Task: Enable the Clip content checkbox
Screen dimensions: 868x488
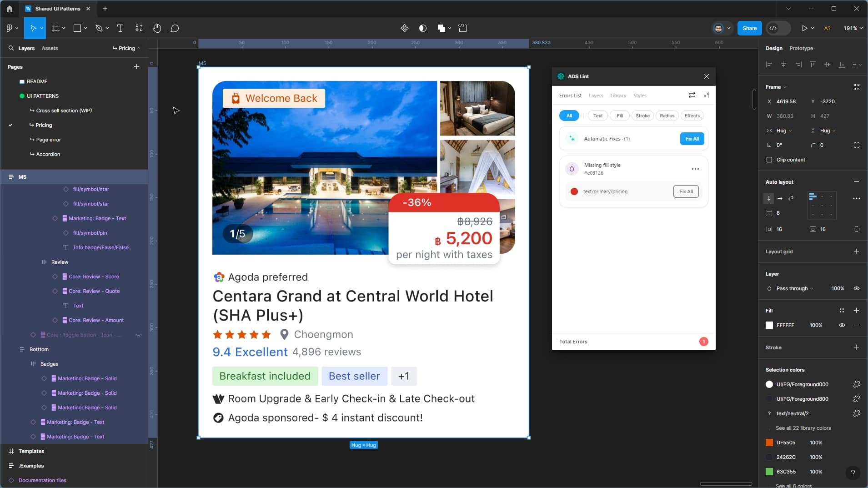Action: [769, 160]
